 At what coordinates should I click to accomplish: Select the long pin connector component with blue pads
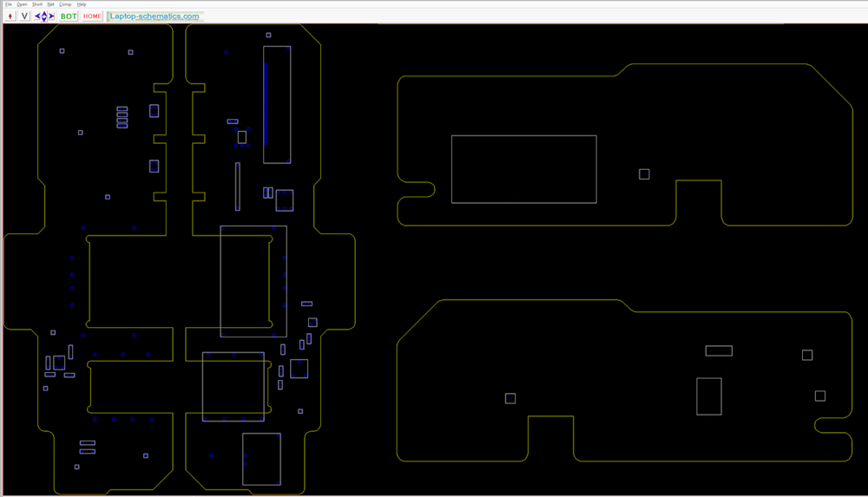tap(277, 105)
